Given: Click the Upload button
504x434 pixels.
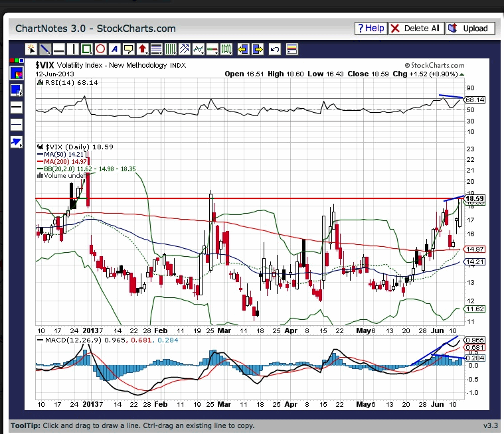Looking at the screenshot, I should coord(469,29).
